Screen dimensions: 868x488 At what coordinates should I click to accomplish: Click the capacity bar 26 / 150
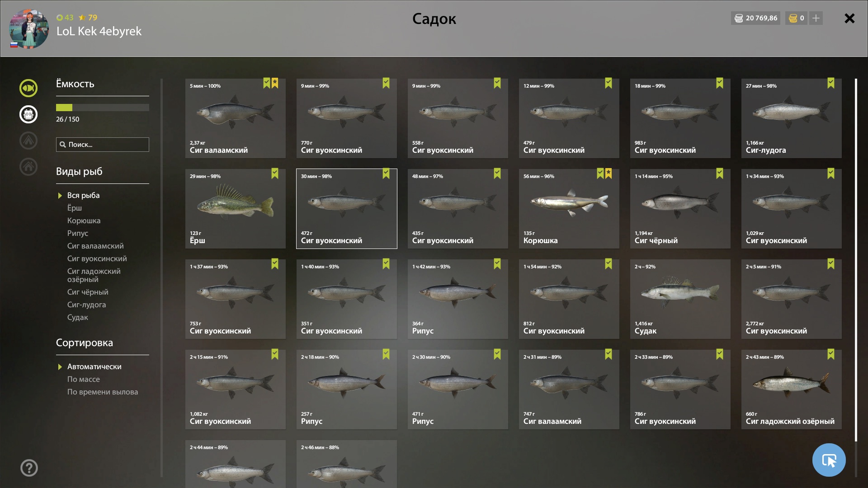pyautogui.click(x=103, y=108)
